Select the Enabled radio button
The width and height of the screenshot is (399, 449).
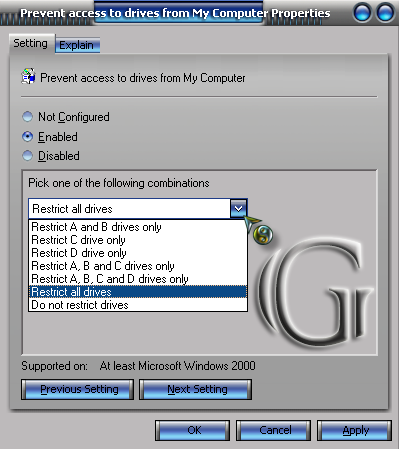click(27, 137)
